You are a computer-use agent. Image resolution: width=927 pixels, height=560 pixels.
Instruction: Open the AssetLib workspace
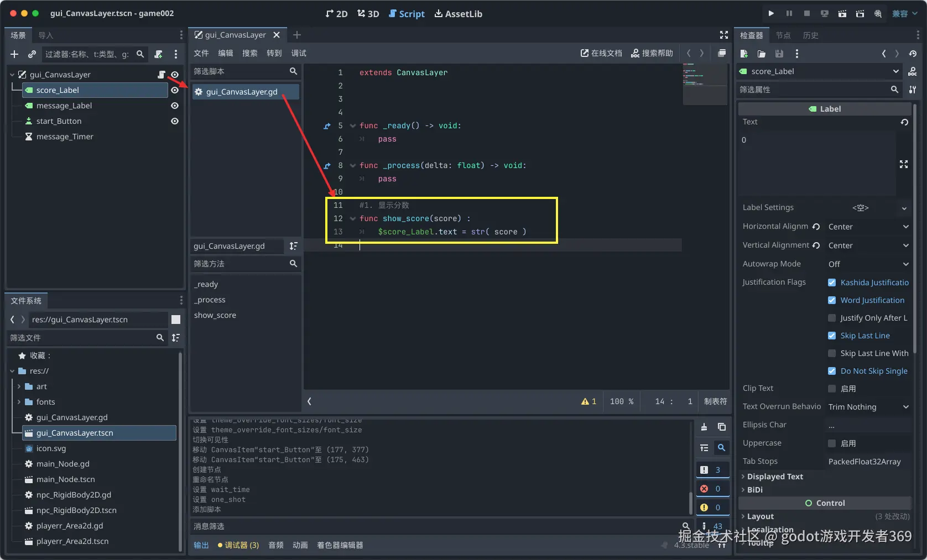pos(458,14)
